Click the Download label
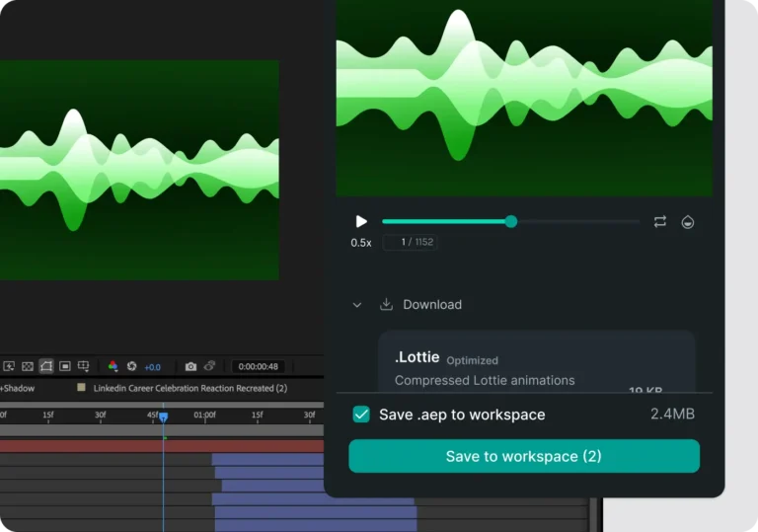Image resolution: width=758 pixels, height=532 pixels. point(432,305)
